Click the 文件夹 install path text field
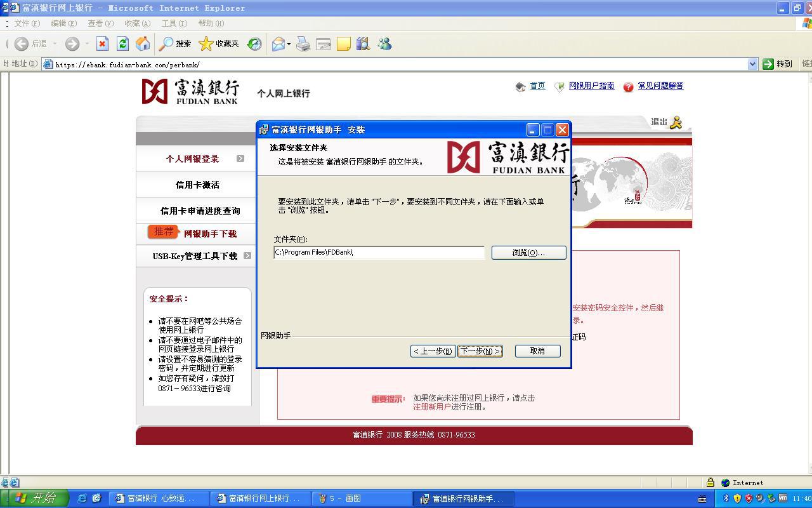The height and width of the screenshot is (508, 812). (x=379, y=253)
